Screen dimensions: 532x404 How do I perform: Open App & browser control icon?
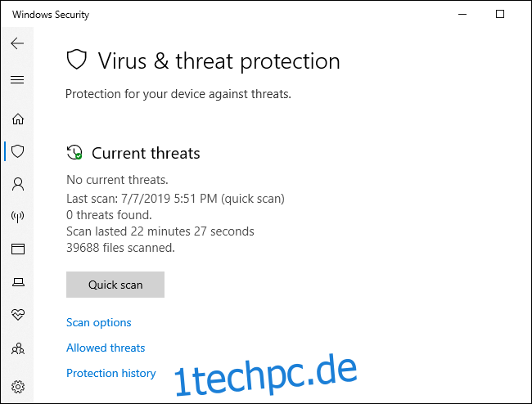tap(18, 249)
